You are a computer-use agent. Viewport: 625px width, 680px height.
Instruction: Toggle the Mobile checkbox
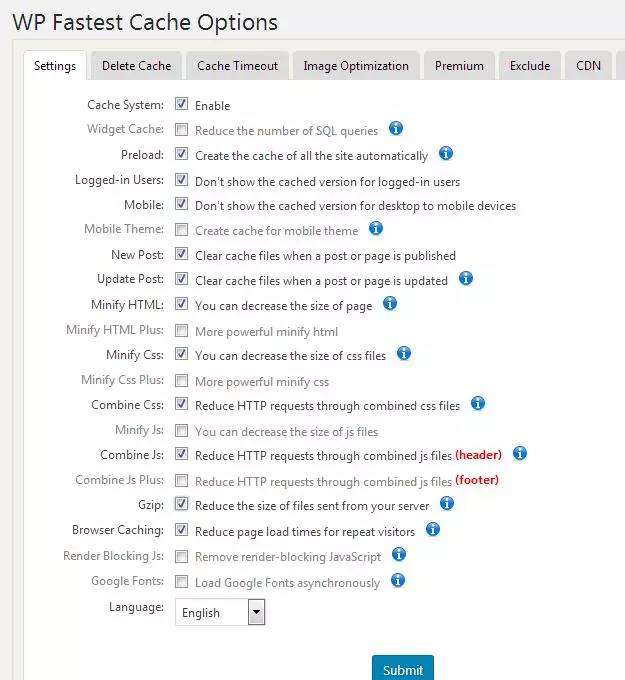tap(181, 204)
